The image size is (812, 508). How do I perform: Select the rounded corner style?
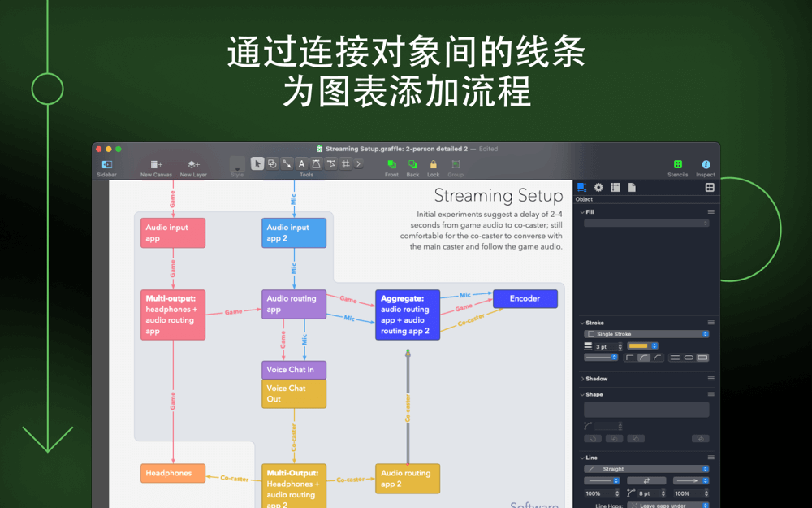click(x=644, y=357)
